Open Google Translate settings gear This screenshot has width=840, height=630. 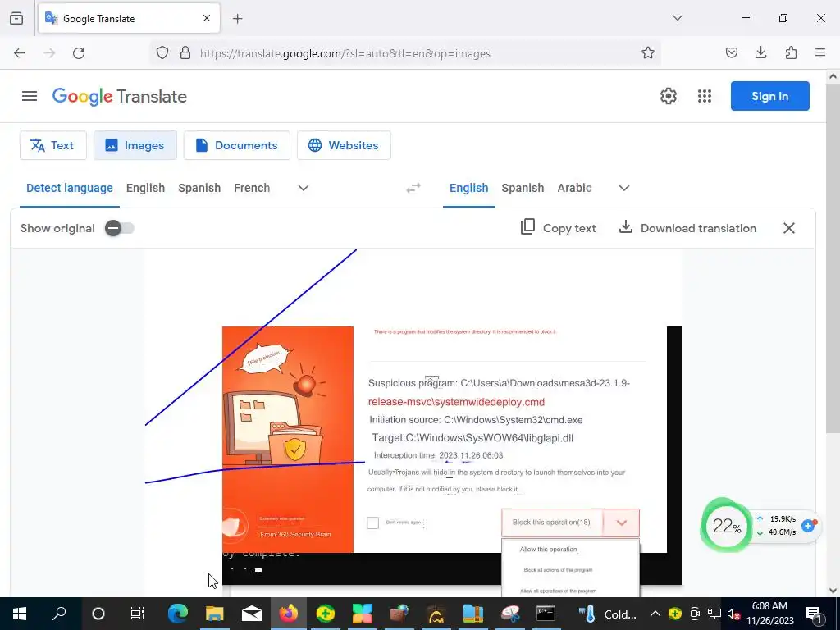[668, 97]
